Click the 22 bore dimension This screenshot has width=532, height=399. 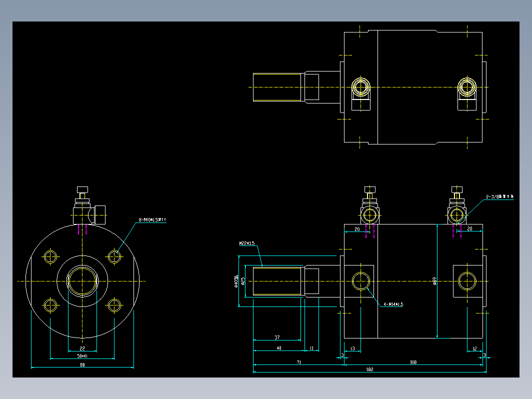coord(82,348)
